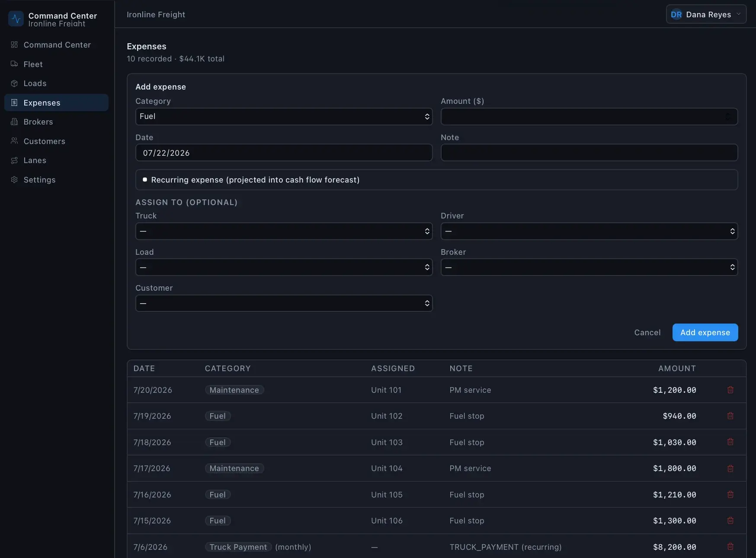Go to Command Center in sidebar
The image size is (756, 558).
(x=56, y=45)
